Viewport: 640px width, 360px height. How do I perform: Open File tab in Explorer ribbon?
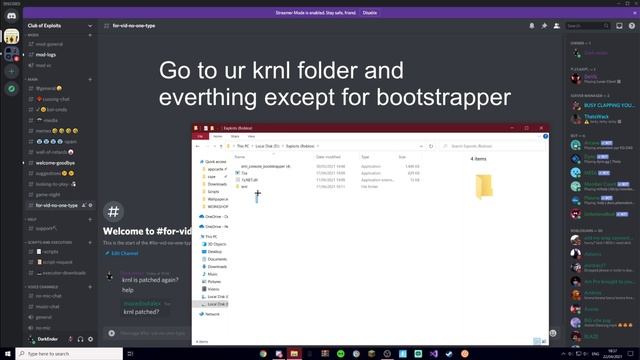(x=200, y=136)
